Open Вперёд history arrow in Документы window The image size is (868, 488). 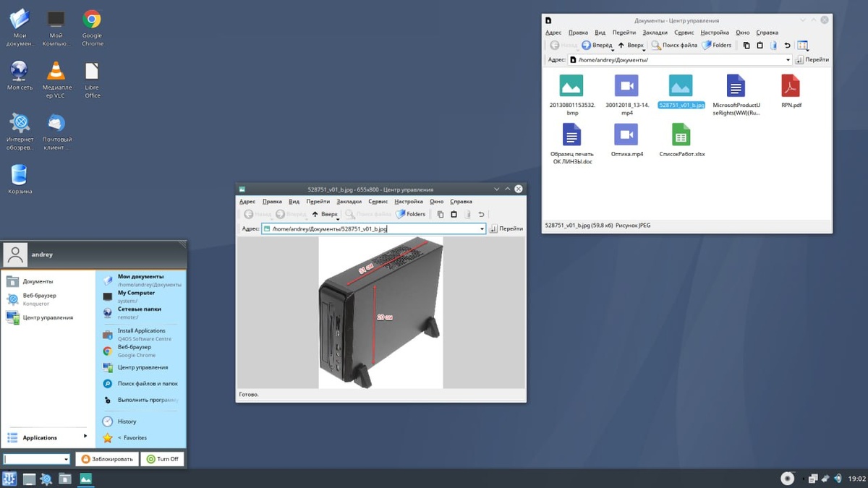613,49
